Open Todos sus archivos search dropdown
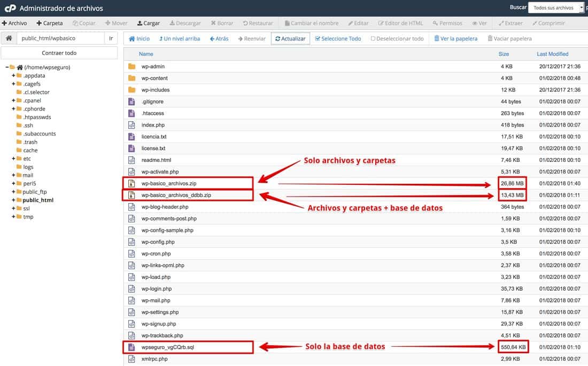This screenshot has height=366, width=588. coord(556,7)
